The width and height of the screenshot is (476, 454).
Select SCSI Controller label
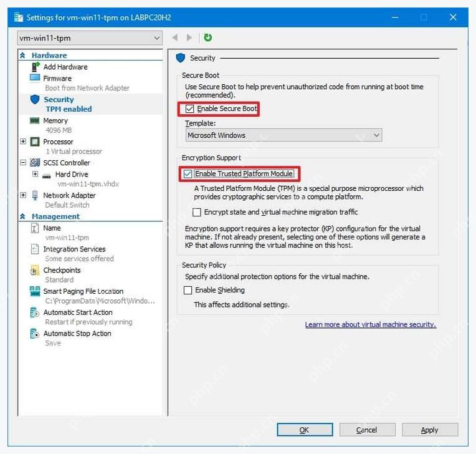[67, 163]
